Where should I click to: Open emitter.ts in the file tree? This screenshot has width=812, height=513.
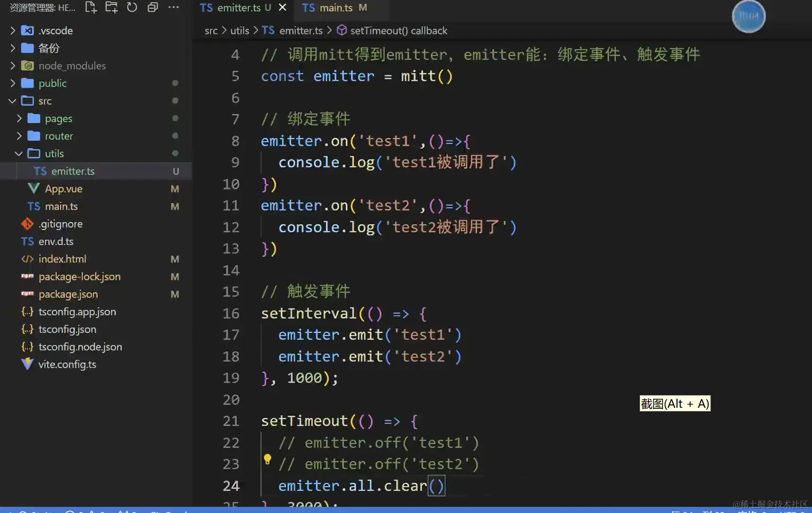(96, 171)
